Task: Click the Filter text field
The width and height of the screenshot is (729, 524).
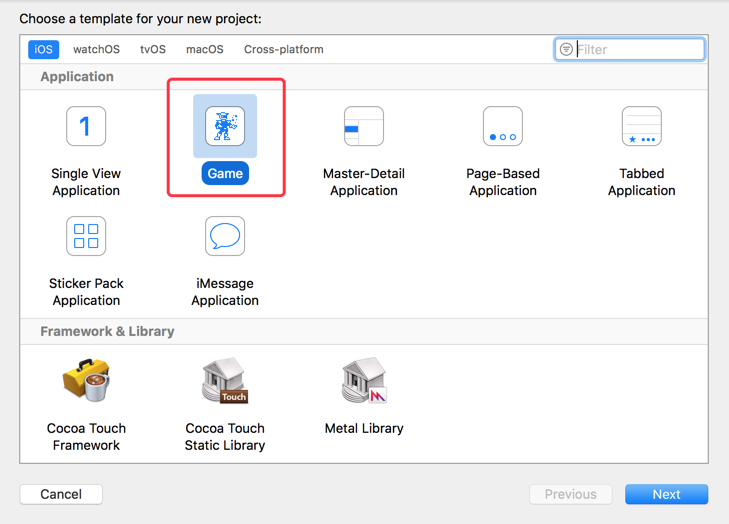Action: click(630, 49)
